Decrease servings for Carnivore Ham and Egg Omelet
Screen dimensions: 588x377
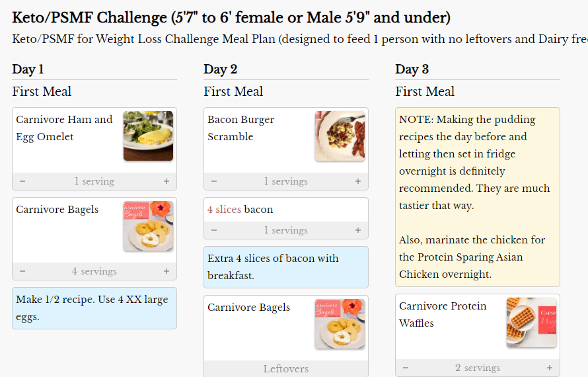pyautogui.click(x=22, y=181)
